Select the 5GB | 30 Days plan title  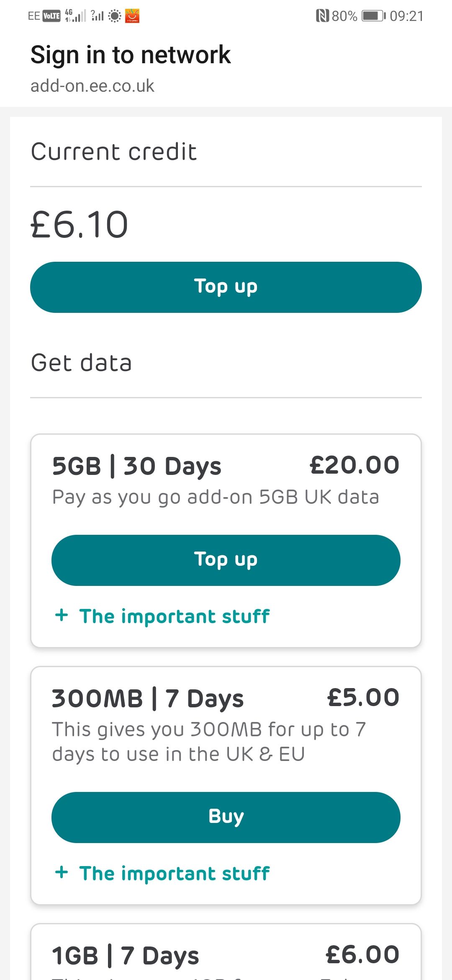click(137, 466)
